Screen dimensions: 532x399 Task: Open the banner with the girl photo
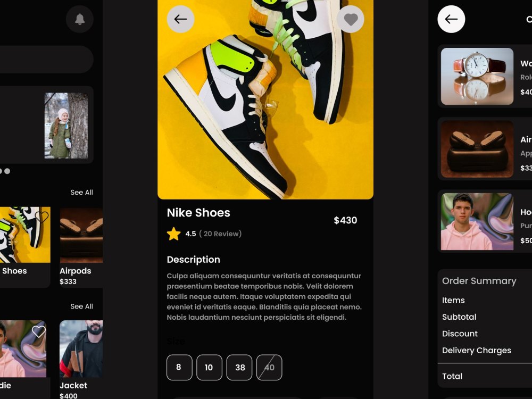46,125
